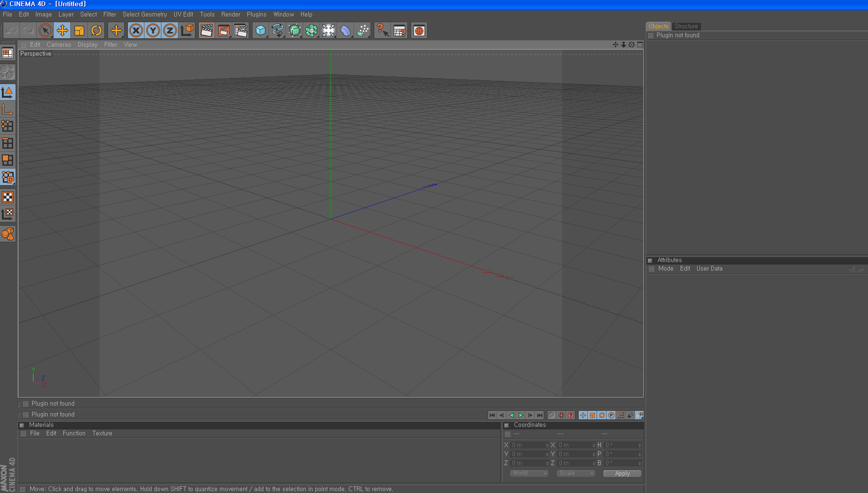Toggle Rotation keyframe recording
868x493 pixels.
coord(602,415)
